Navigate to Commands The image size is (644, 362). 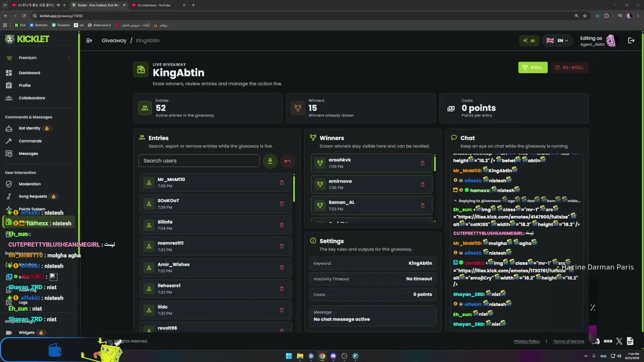click(x=38, y=141)
